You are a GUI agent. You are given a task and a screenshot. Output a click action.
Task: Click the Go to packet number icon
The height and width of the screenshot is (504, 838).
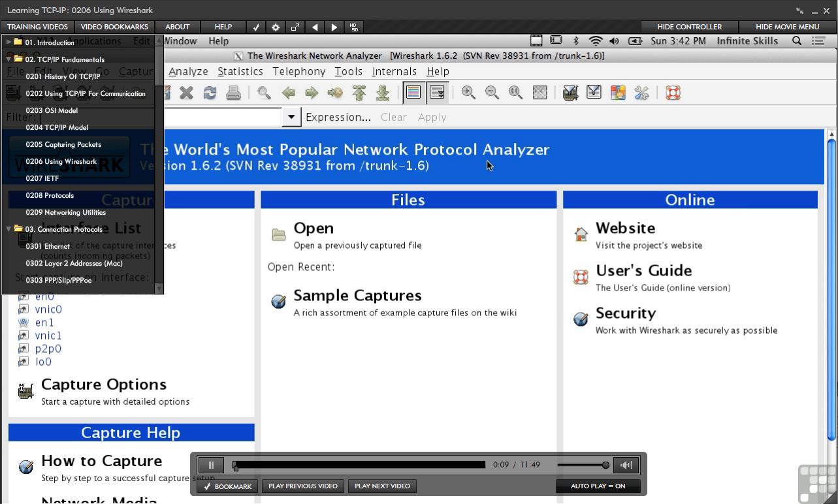pos(335,93)
